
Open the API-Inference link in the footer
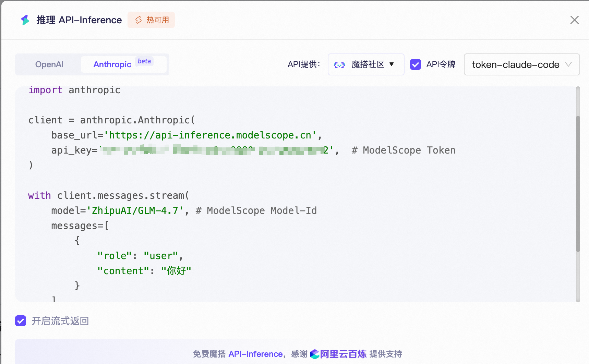255,354
